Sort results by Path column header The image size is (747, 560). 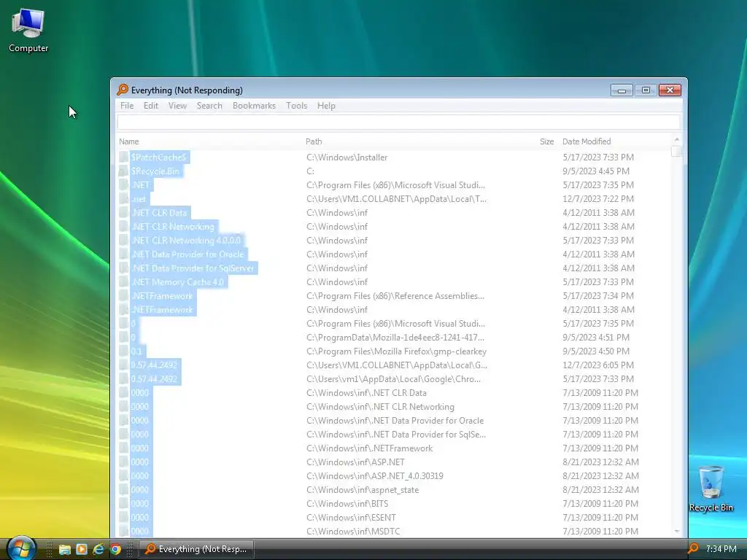pyautogui.click(x=314, y=141)
